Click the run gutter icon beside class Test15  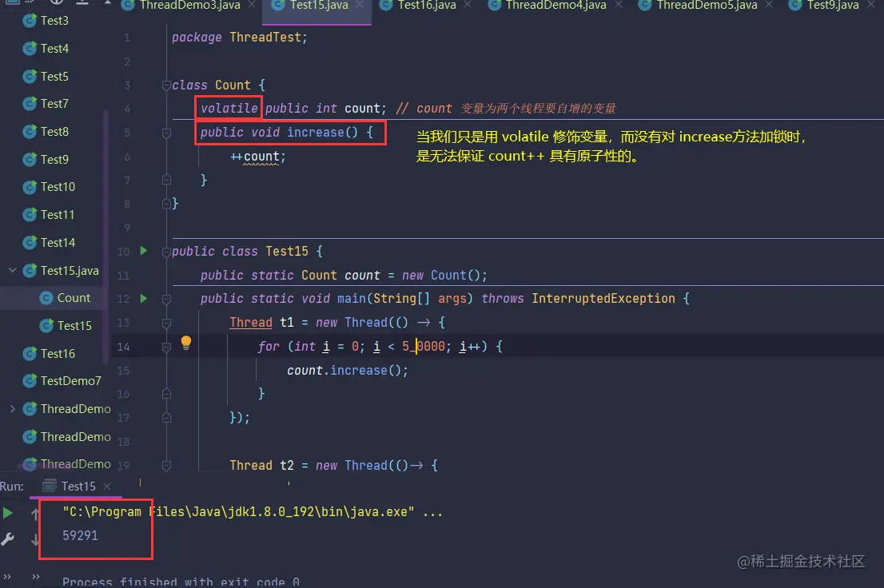[x=144, y=250]
